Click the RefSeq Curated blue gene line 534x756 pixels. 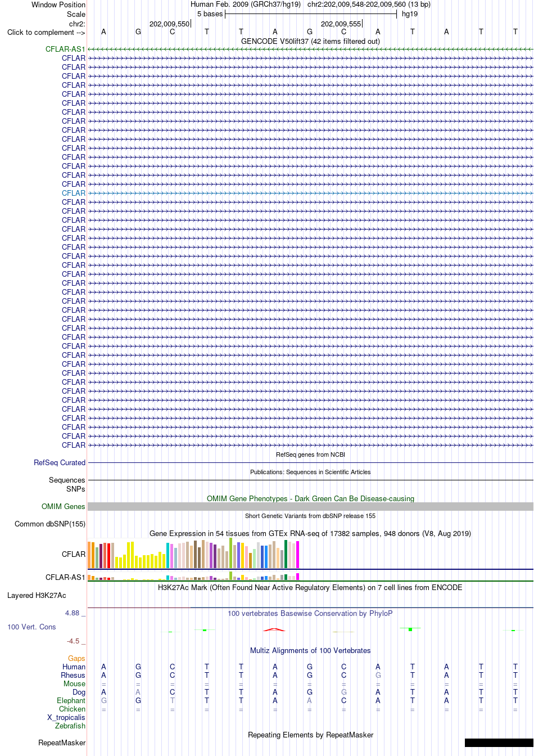tap(310, 462)
